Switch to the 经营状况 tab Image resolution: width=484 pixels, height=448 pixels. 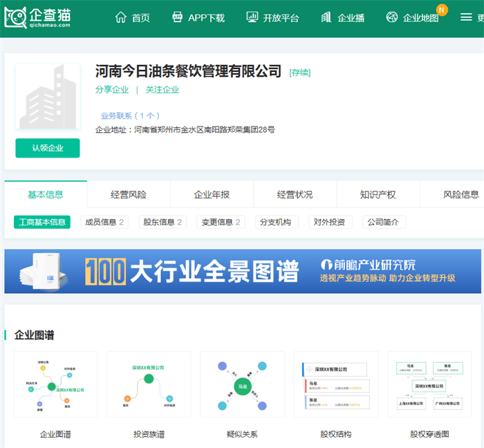pos(295,194)
